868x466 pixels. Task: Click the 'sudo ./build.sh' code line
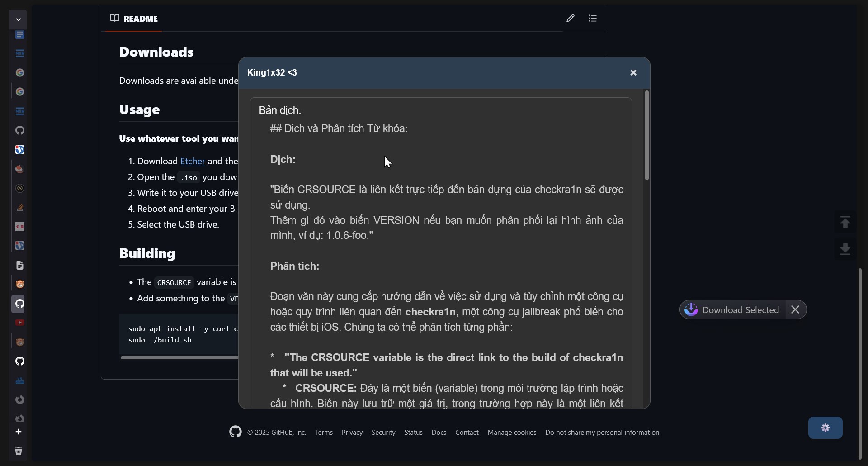coord(160,340)
